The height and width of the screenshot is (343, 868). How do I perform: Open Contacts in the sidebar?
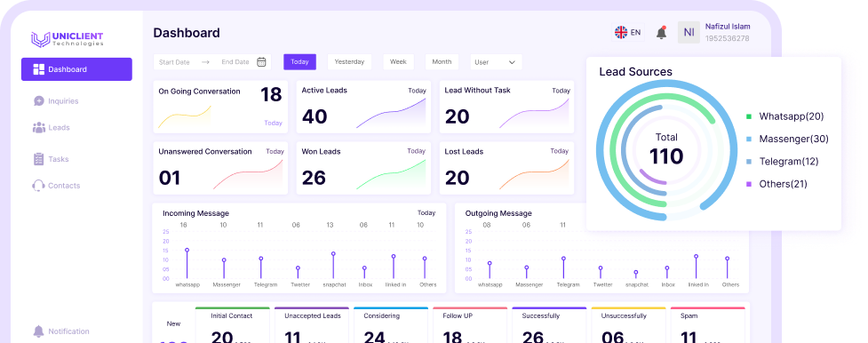click(x=56, y=186)
